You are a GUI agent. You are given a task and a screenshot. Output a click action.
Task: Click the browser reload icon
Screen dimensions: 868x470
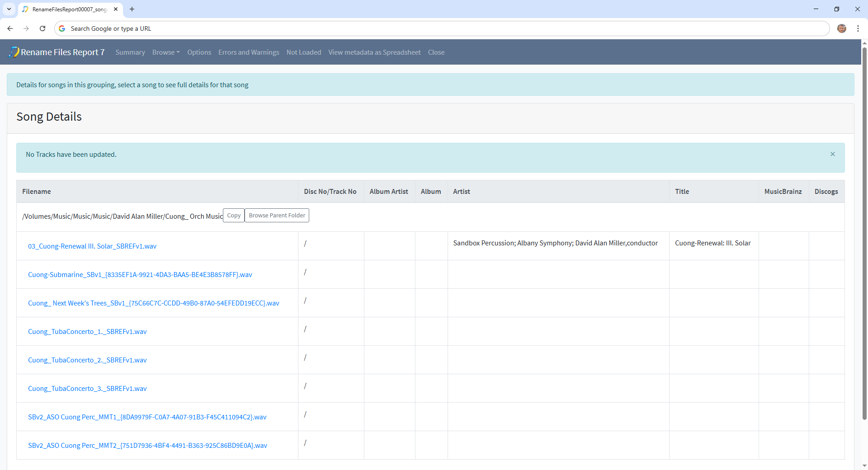[x=42, y=28]
